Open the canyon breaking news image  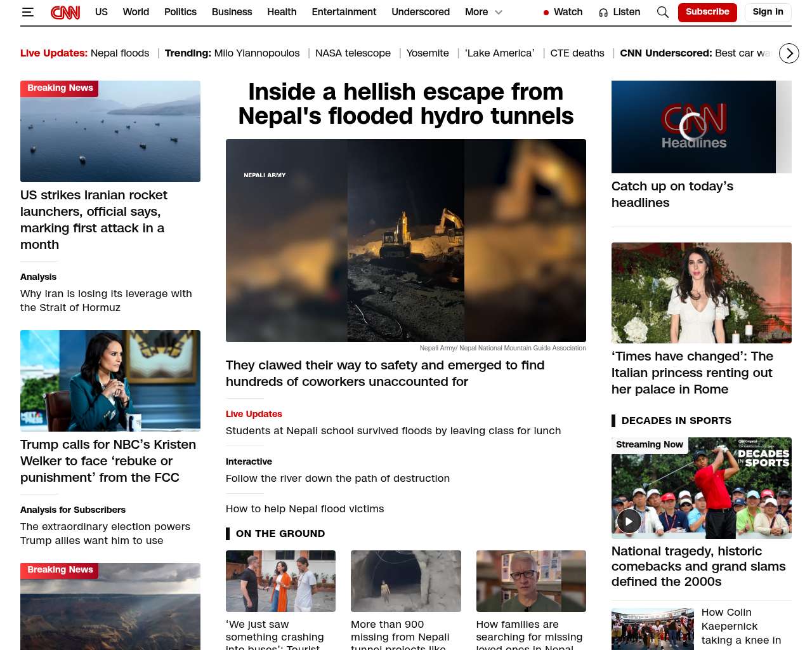110,606
